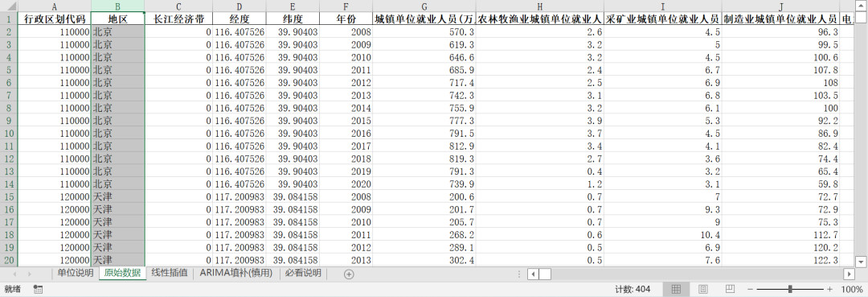Open the 单位说明 sheet tab
Screen dimensions: 868x297
click(76, 273)
